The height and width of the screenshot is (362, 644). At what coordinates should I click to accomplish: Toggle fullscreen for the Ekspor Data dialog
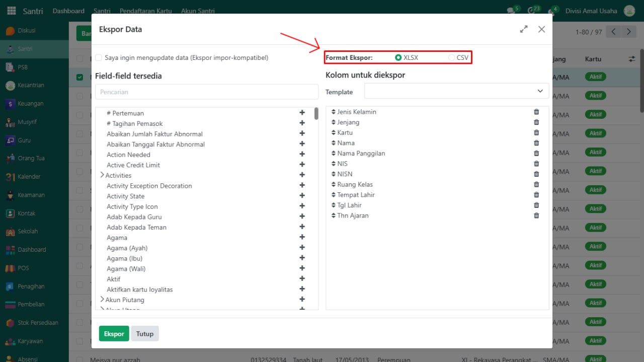524,29
